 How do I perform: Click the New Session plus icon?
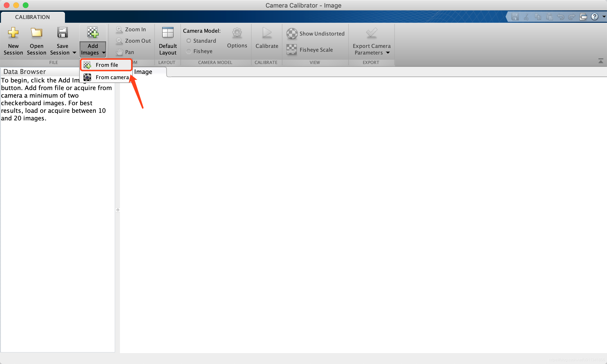(x=13, y=33)
